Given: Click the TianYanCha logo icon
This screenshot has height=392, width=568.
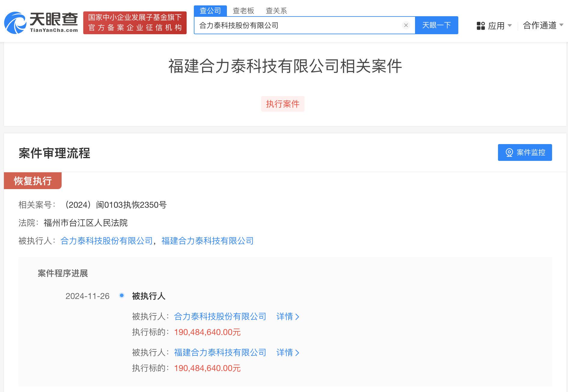Looking at the screenshot, I should pyautogui.click(x=15, y=23).
